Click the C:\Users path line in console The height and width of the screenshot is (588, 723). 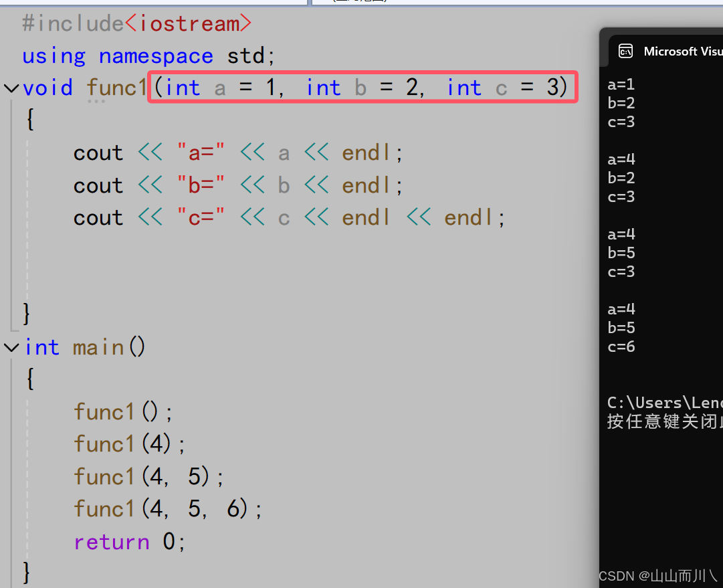tap(665, 403)
